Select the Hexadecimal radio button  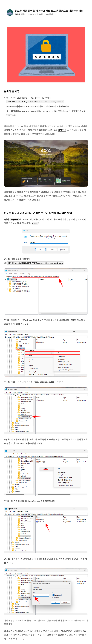coord(53,595)
